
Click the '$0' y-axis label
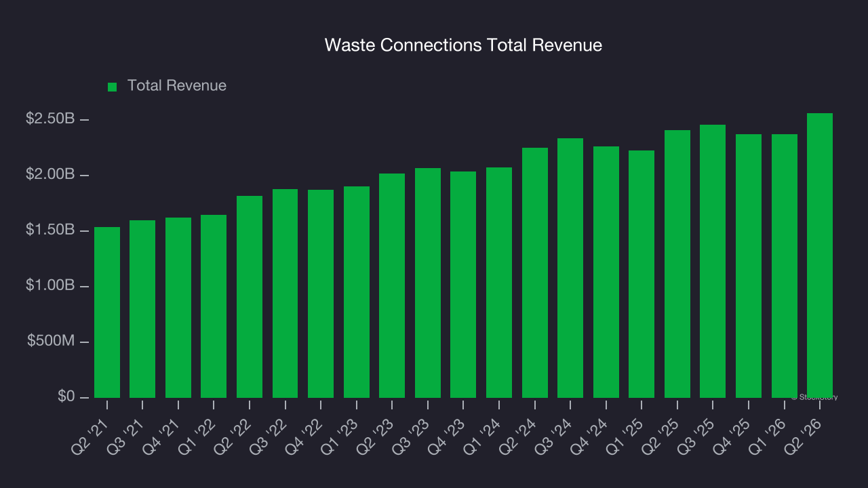[x=66, y=396]
